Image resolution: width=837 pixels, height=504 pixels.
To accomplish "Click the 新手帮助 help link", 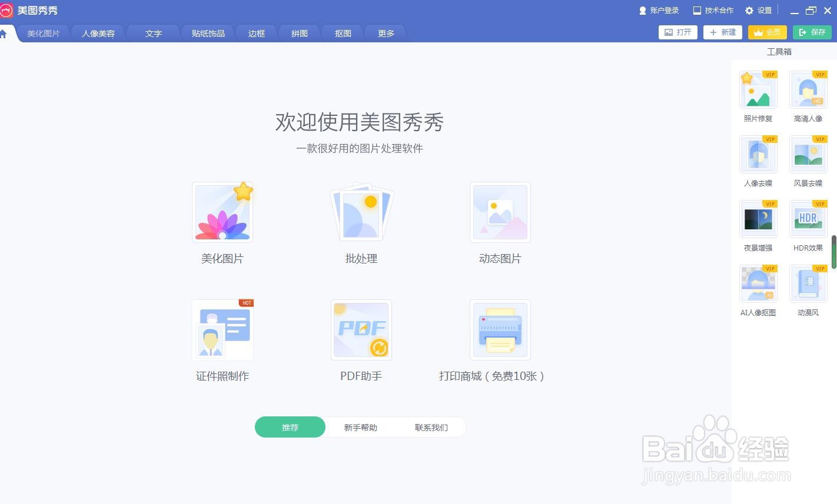I will [x=361, y=427].
